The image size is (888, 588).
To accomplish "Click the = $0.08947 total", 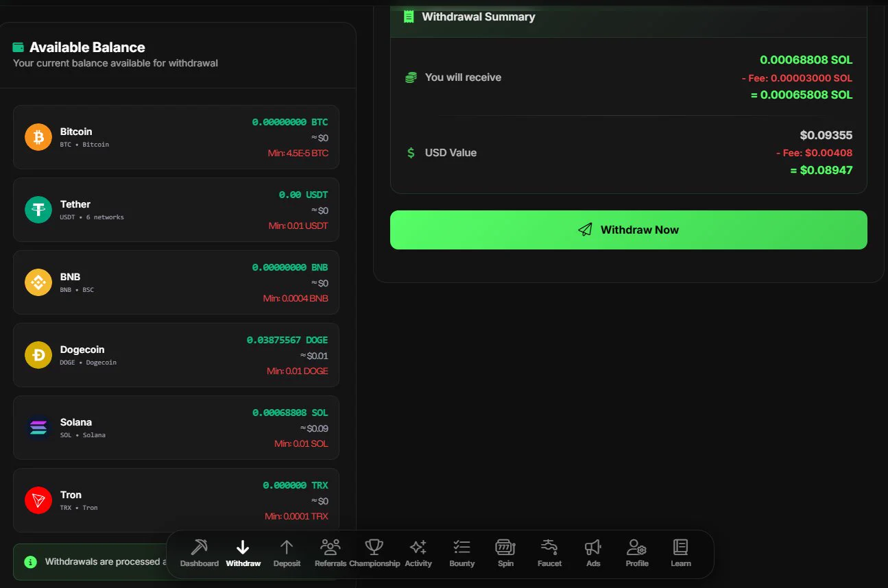I will pos(821,170).
